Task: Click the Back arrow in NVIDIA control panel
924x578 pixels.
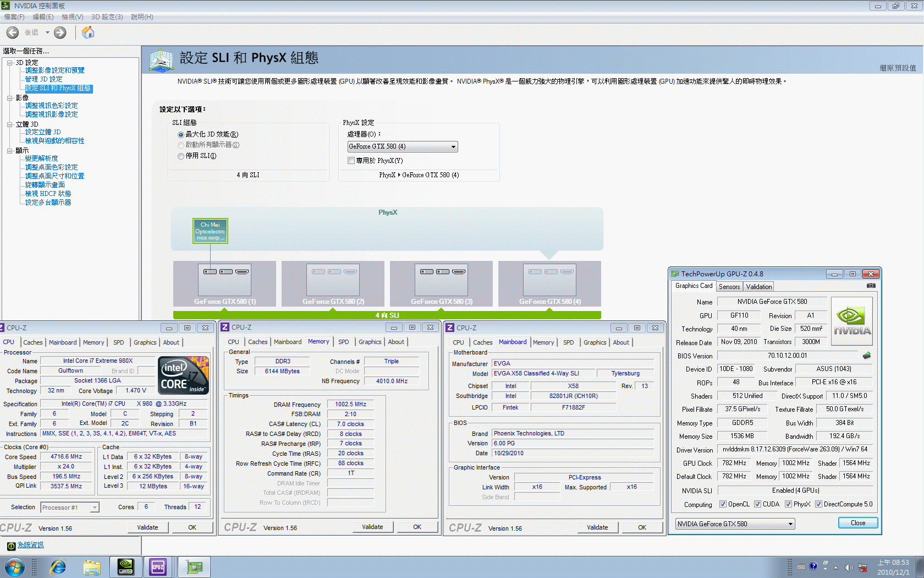Action: point(12,32)
